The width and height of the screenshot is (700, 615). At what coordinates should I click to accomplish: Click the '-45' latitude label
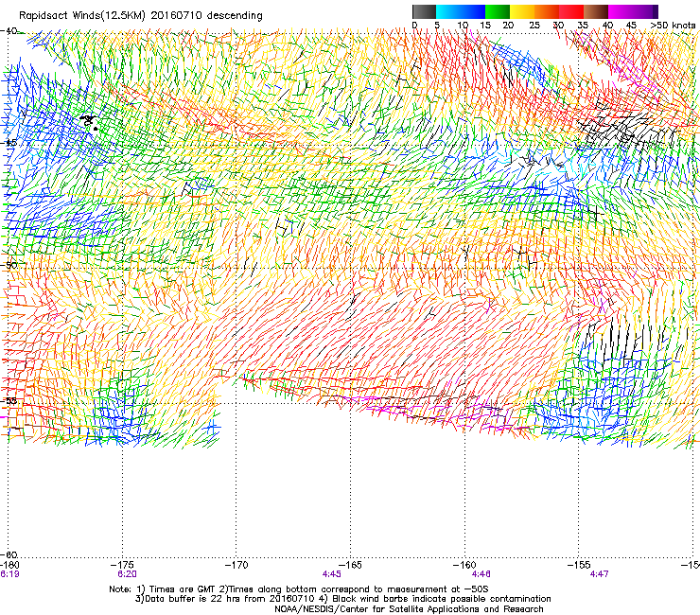coord(9,143)
